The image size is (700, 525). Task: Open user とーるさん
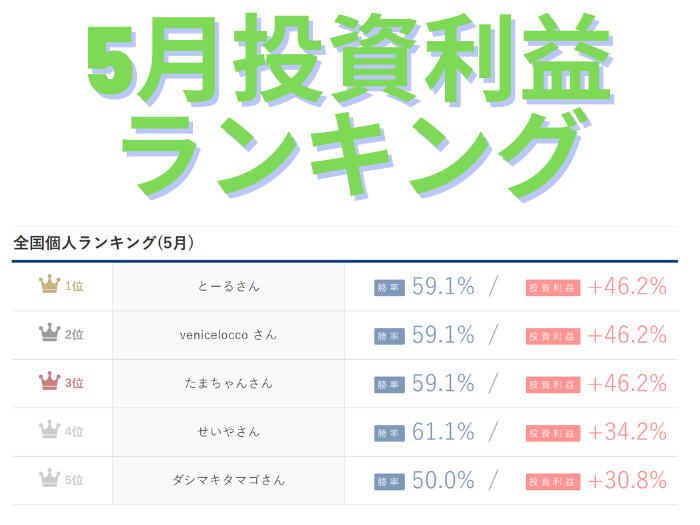pos(229,286)
